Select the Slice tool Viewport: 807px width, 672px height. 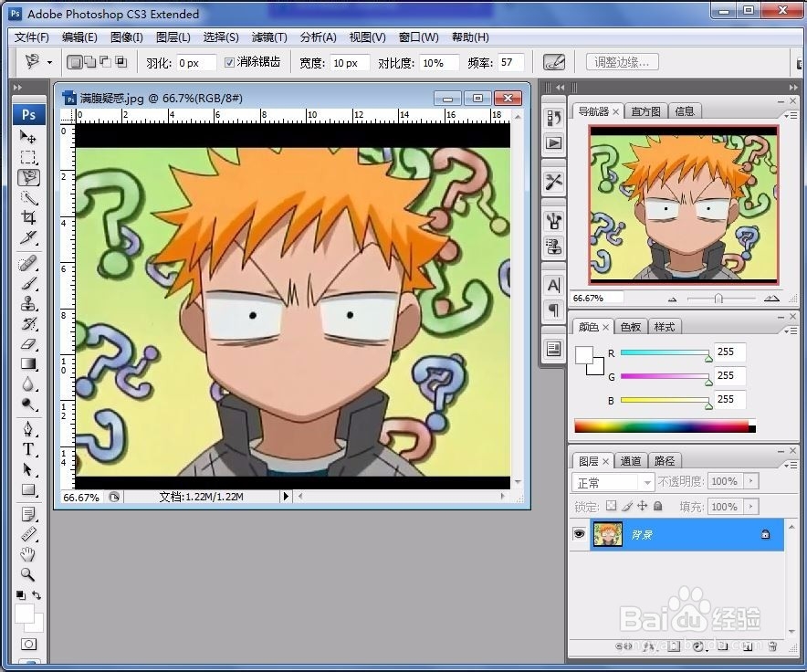(28, 237)
